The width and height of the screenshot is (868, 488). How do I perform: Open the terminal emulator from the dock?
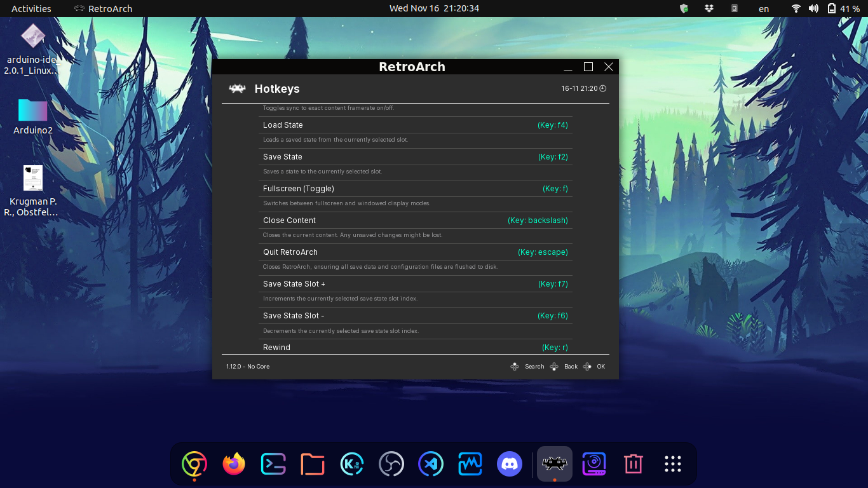[x=273, y=464]
